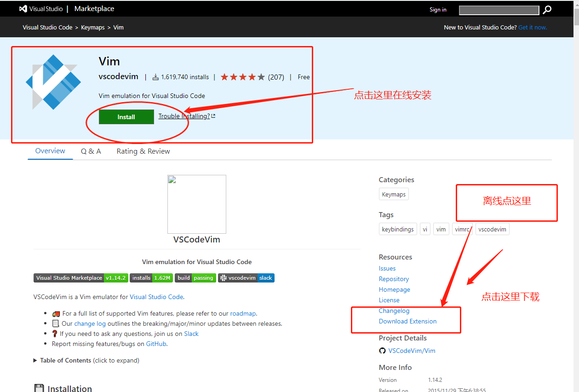Open the VSCodeVim/Vim project link
This screenshot has height=392, width=579.
[412, 351]
